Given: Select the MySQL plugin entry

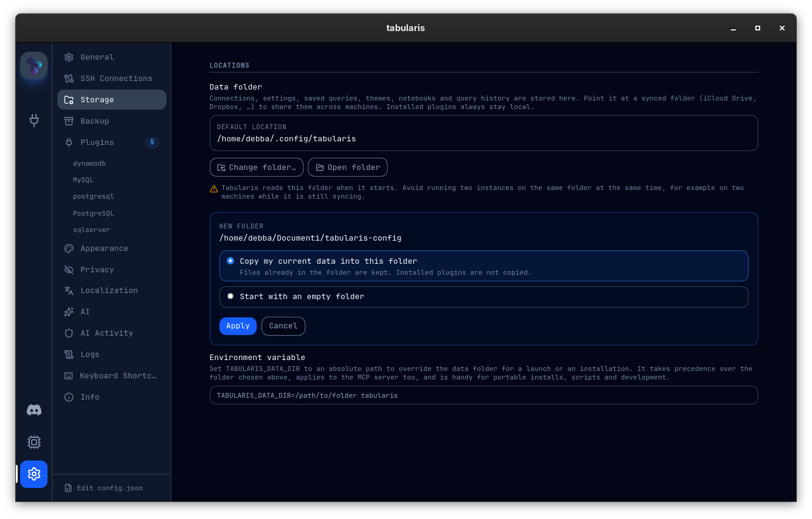Looking at the screenshot, I should (83, 180).
